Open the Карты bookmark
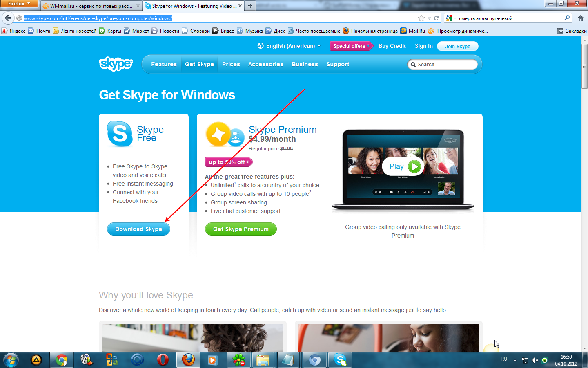Screen dimensions: 588x368 point(110,31)
